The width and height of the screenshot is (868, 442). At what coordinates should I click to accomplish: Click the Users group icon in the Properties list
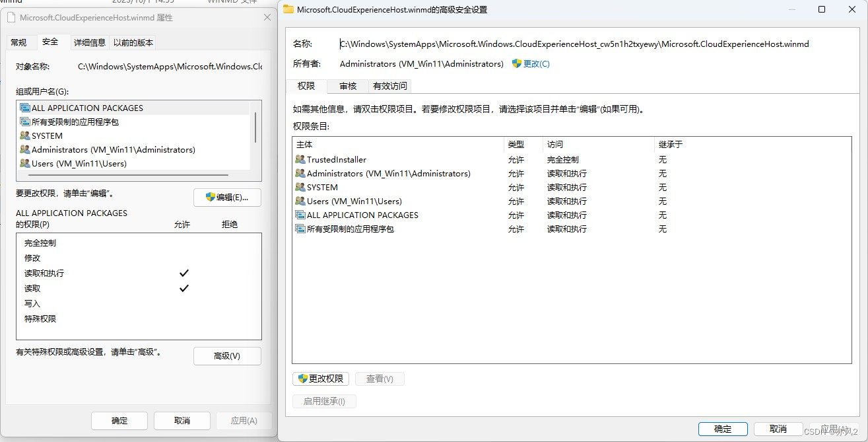(25, 163)
